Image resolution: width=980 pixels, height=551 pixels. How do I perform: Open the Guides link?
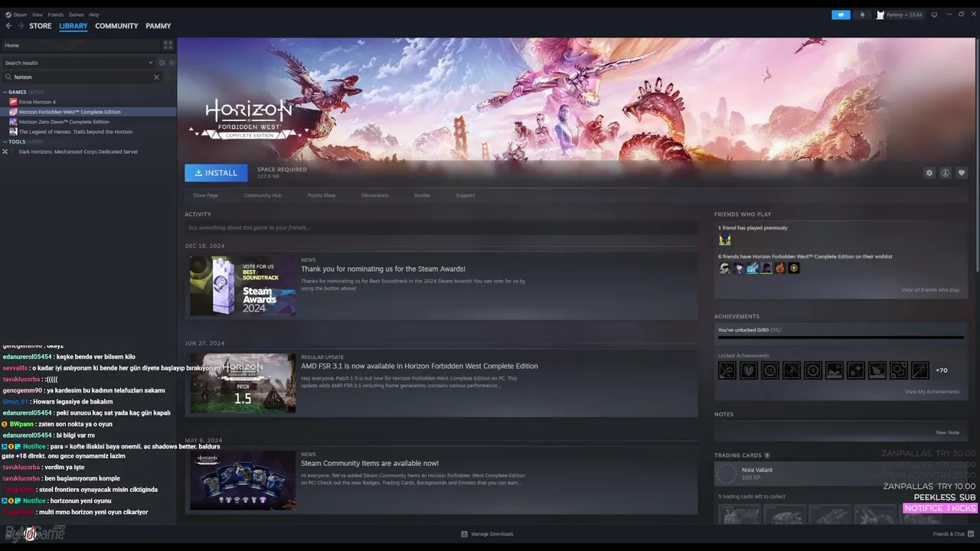pos(423,195)
